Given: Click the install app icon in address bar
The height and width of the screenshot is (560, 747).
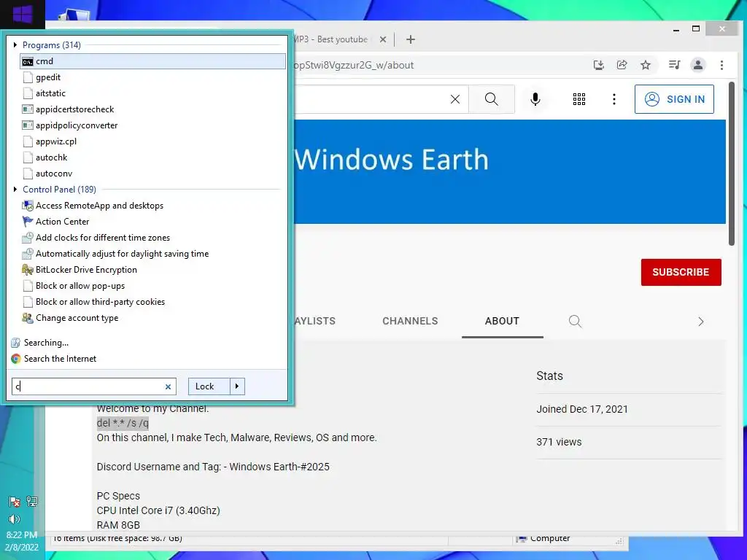Looking at the screenshot, I should coord(599,65).
